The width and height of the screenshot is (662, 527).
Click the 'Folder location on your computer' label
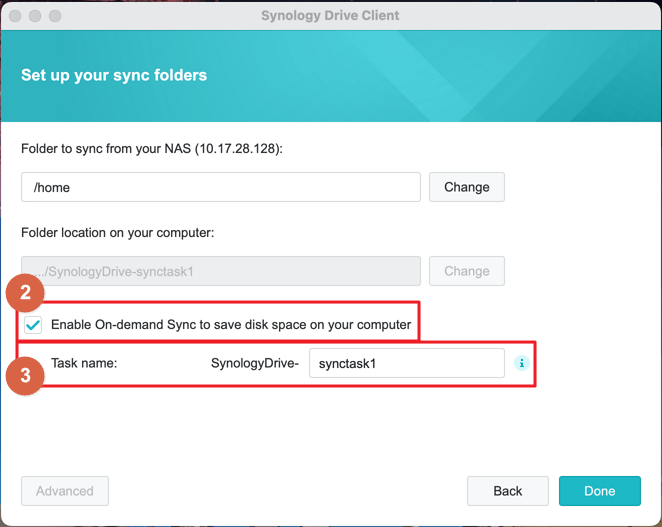[x=118, y=233]
